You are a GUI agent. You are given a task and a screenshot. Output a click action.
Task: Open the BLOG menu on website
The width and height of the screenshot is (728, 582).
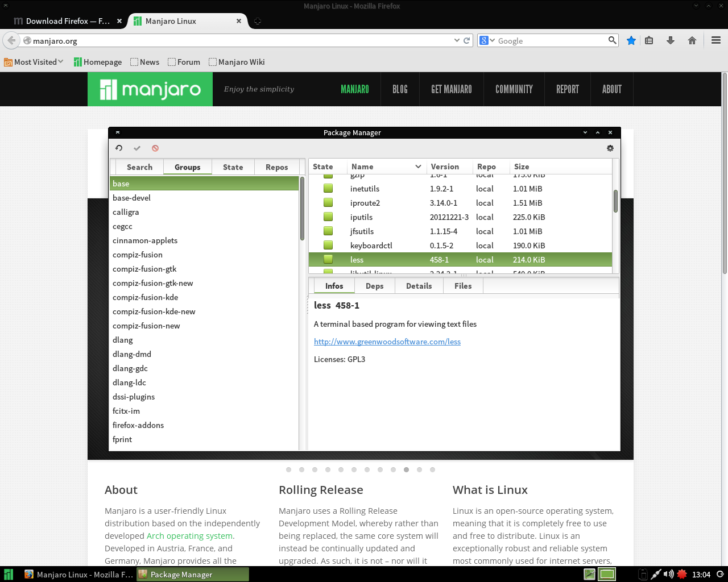[x=400, y=89]
